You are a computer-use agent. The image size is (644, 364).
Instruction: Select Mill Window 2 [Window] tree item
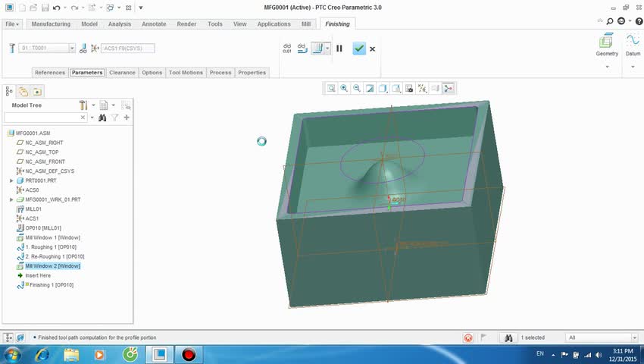(x=52, y=266)
